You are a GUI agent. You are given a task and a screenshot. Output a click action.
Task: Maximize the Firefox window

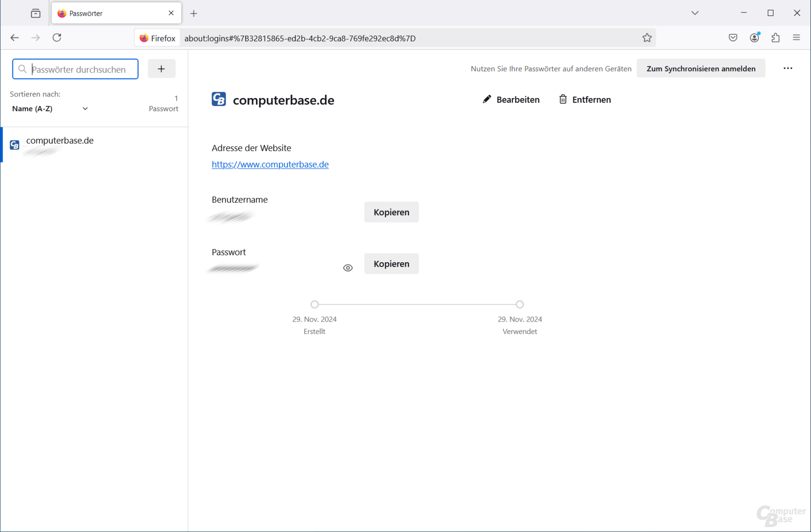click(771, 13)
